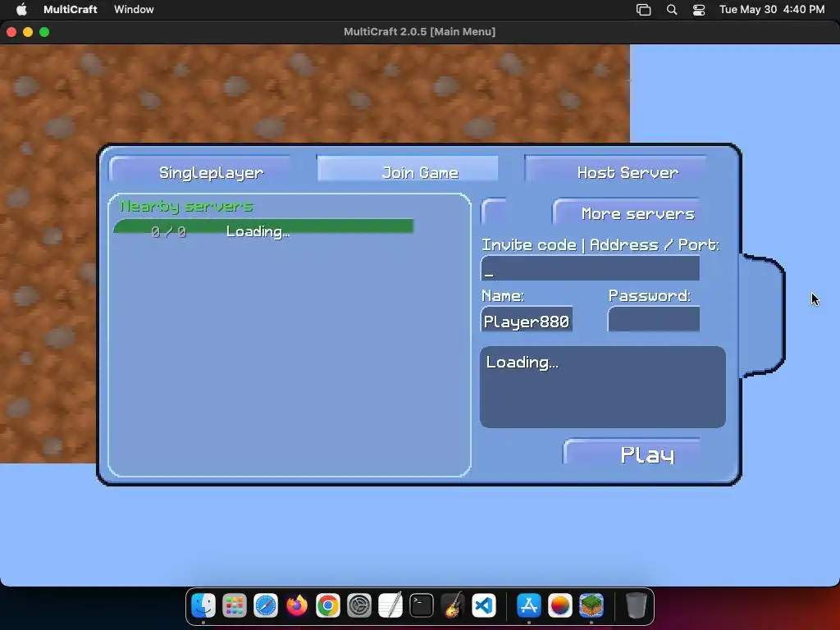Open App Store from the Dock
Screen dimensions: 840x630
pyautogui.click(x=529, y=606)
